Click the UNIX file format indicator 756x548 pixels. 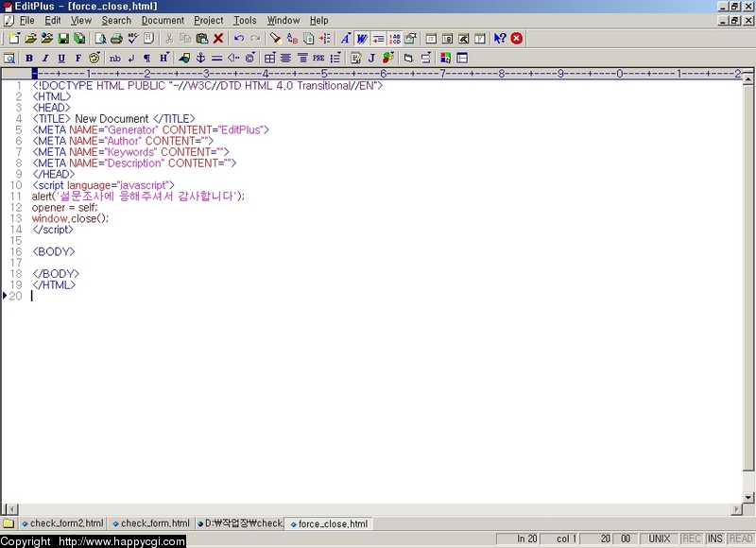tap(659, 539)
